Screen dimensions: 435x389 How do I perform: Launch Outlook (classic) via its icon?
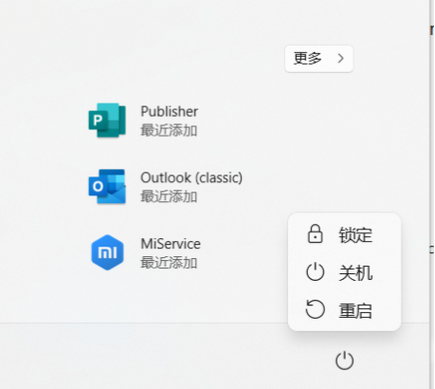tap(107, 186)
